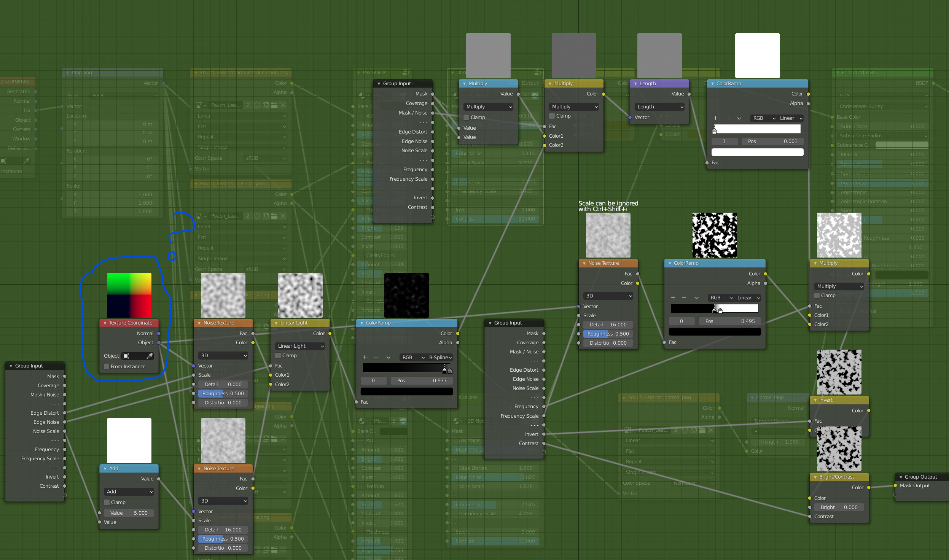Toggle Clamp in the Linear Light node
This screenshot has width=949, height=560.
point(278,356)
